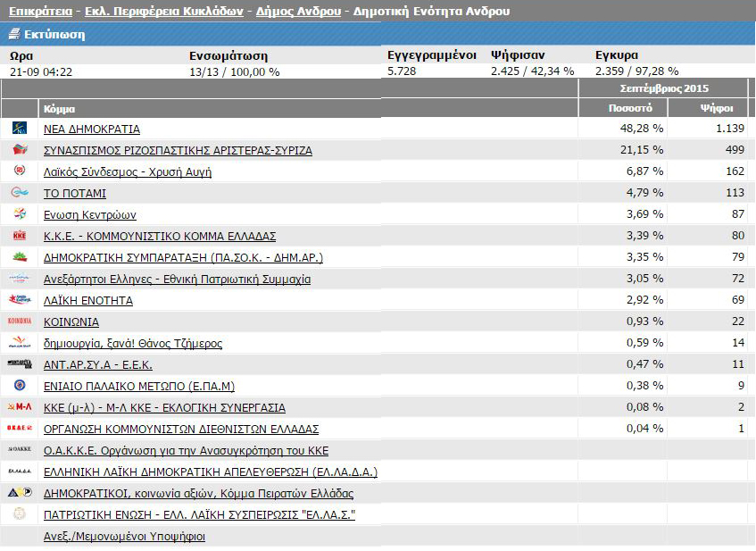Select the 48,28 % percentage cell
The image size is (756, 551).
pos(642,129)
